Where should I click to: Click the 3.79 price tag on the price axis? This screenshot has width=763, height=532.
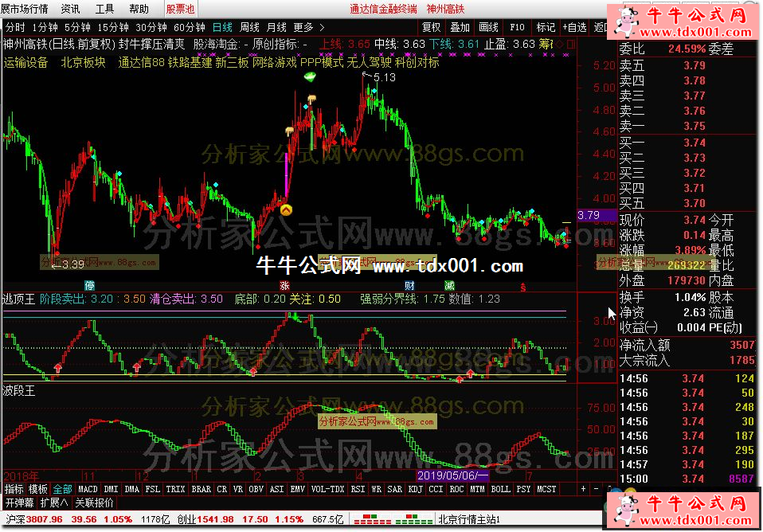pos(596,215)
